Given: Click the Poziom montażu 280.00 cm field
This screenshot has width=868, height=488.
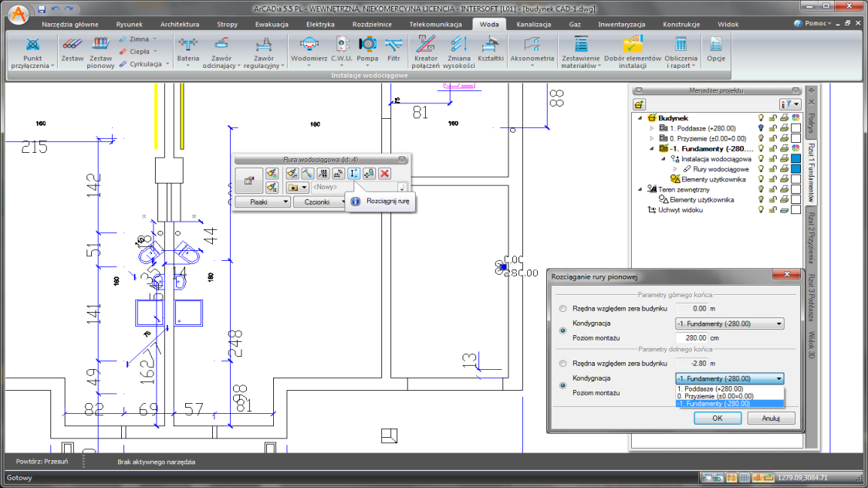Looking at the screenshot, I should pyautogui.click(x=692, y=338).
